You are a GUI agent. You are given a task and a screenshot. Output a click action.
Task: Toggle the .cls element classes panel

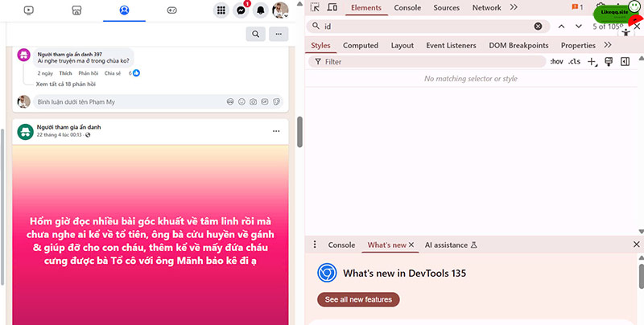[x=574, y=62]
